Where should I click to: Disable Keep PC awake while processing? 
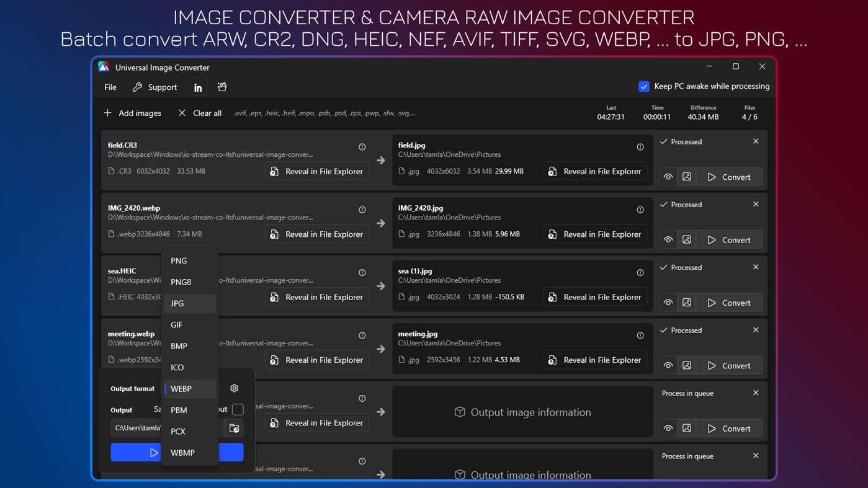(x=643, y=87)
